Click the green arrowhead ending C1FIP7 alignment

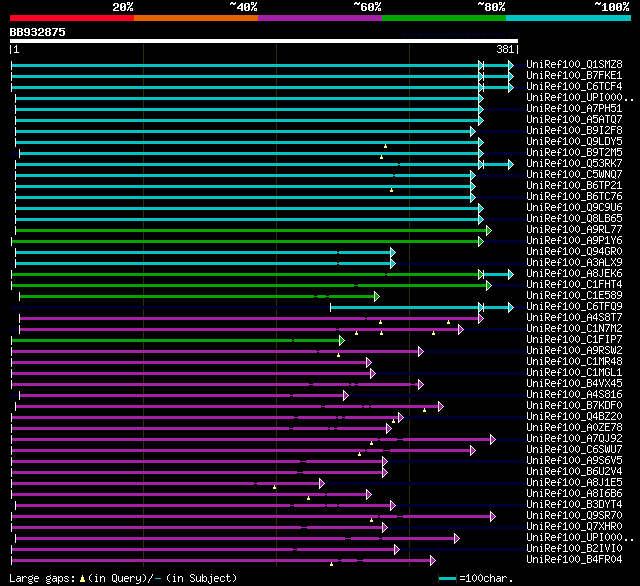(342, 341)
